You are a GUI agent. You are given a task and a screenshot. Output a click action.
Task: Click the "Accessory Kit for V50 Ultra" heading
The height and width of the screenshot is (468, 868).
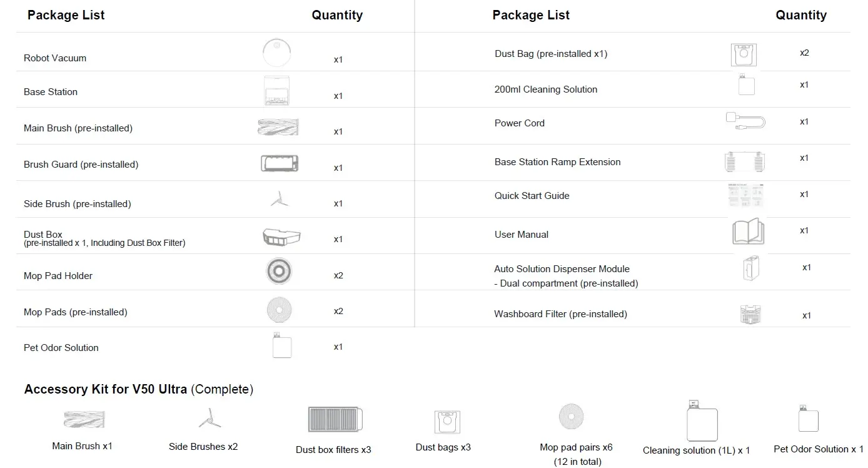pos(138,389)
